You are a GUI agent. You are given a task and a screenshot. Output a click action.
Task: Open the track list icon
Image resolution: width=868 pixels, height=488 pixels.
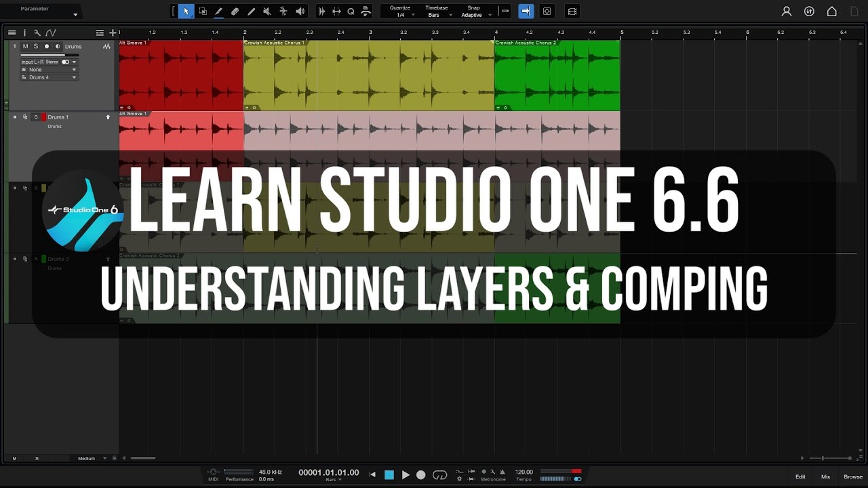[x=12, y=33]
